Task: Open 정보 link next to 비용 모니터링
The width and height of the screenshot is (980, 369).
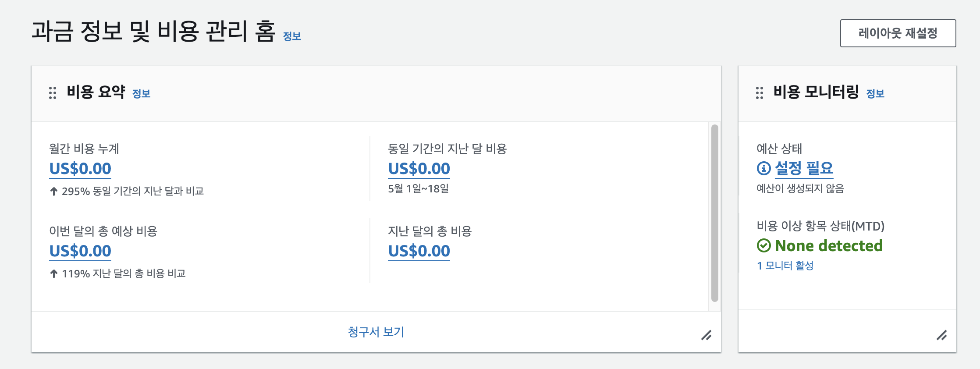Action: click(x=875, y=94)
